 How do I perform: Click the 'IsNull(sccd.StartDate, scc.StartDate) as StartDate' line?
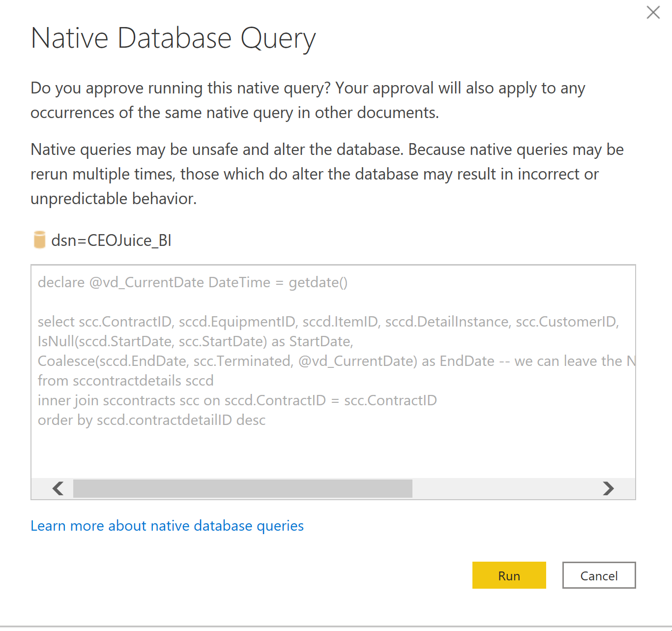(196, 341)
